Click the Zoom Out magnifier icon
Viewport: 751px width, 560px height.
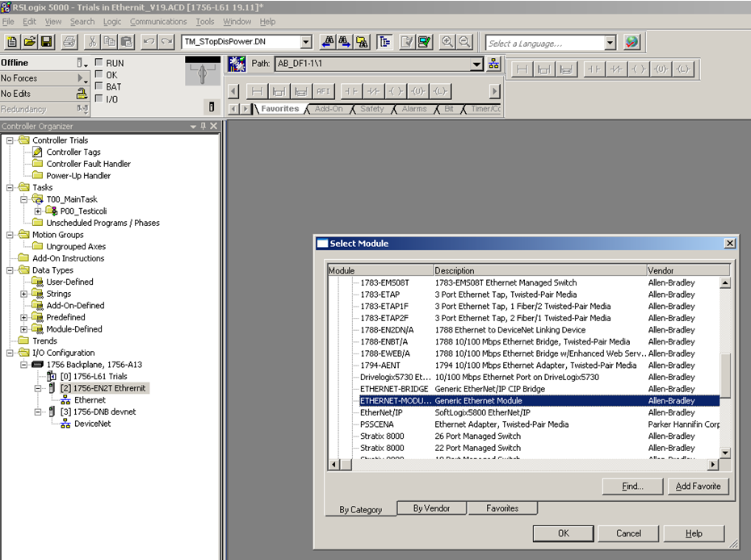[464, 42]
